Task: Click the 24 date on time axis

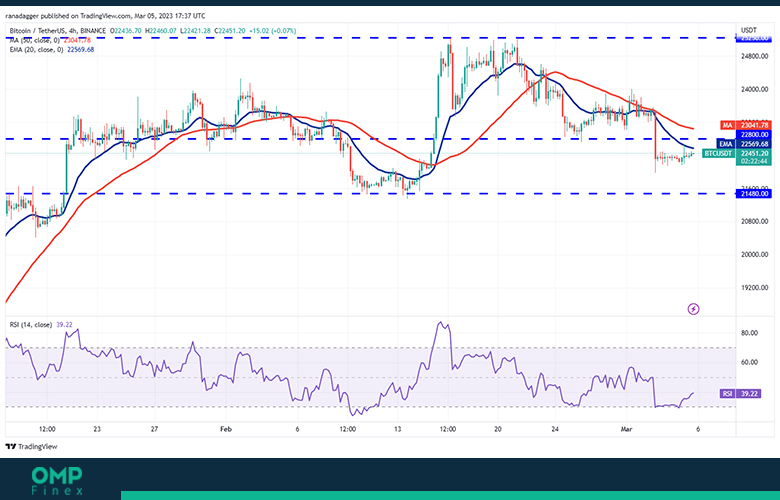Action: (555, 429)
